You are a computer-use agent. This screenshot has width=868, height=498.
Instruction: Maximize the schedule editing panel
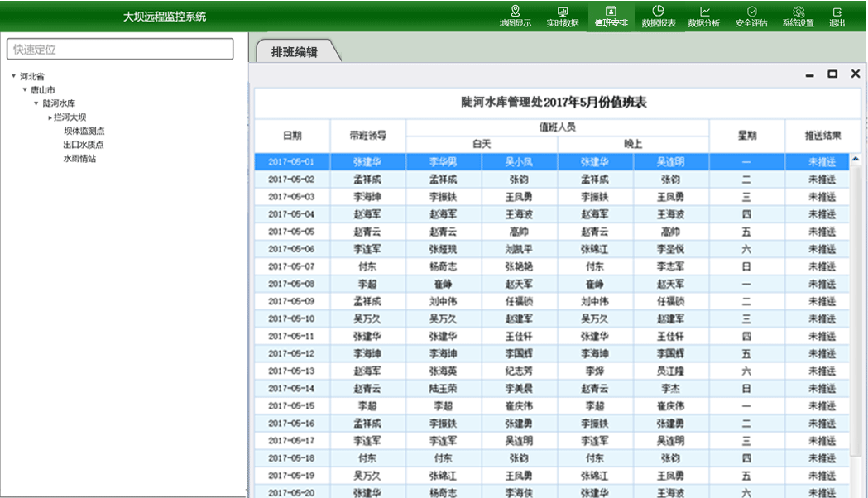(x=832, y=74)
